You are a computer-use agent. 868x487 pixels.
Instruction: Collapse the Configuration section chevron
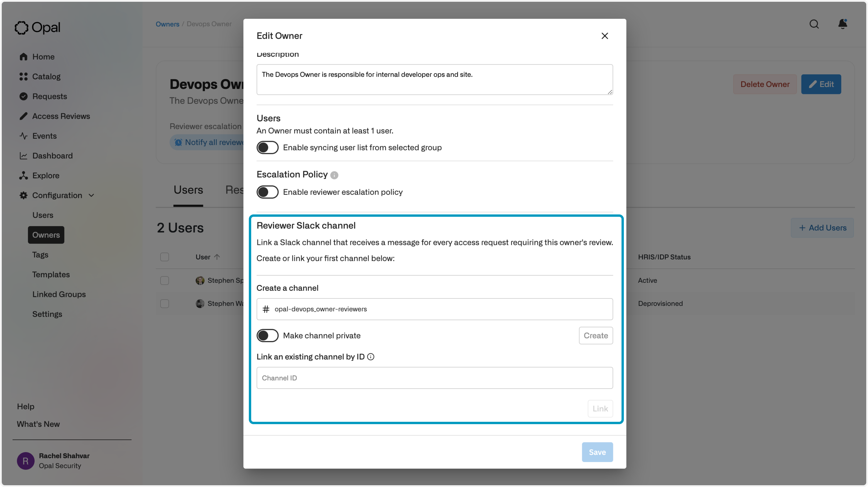[x=91, y=195]
